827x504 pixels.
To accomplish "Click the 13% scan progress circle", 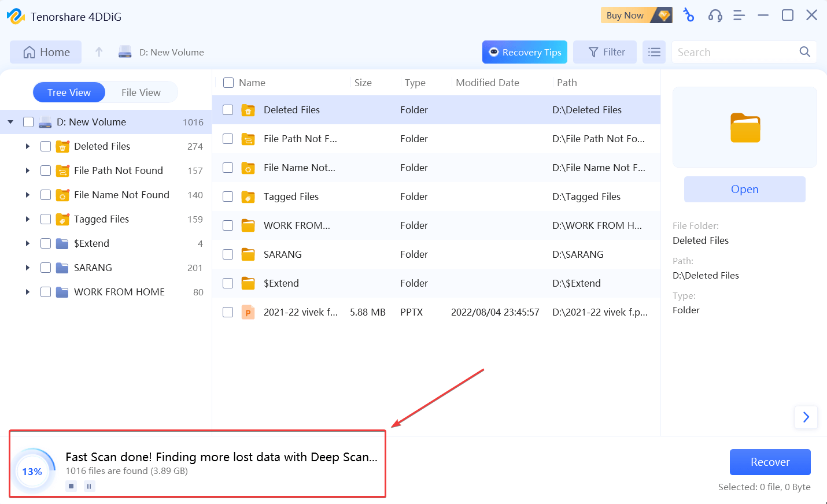I will click(x=32, y=472).
